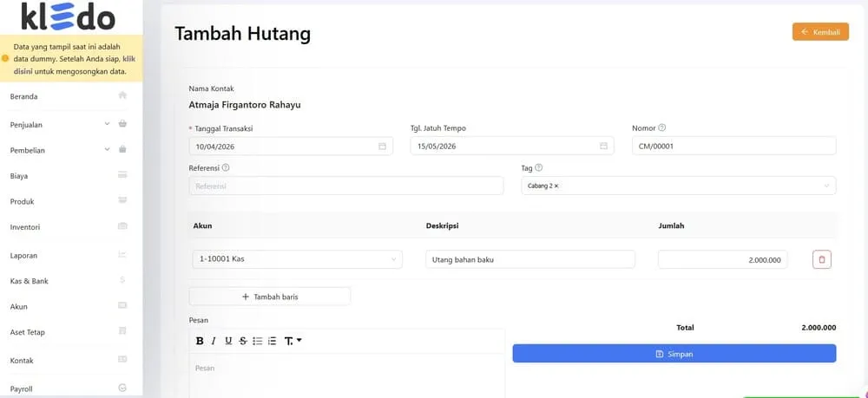Click the Kembali button
This screenshot has height=398, width=868.
click(x=820, y=32)
